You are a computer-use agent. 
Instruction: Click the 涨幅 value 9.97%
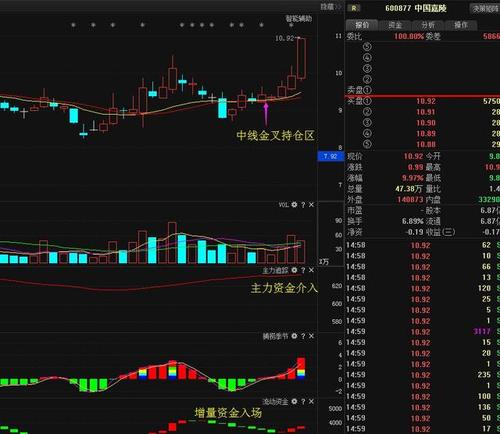413,178
